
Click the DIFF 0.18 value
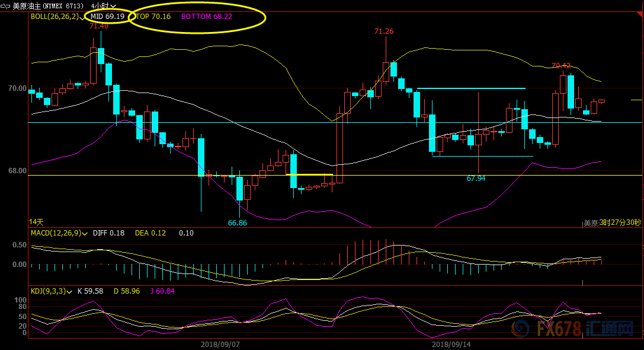click(x=108, y=233)
